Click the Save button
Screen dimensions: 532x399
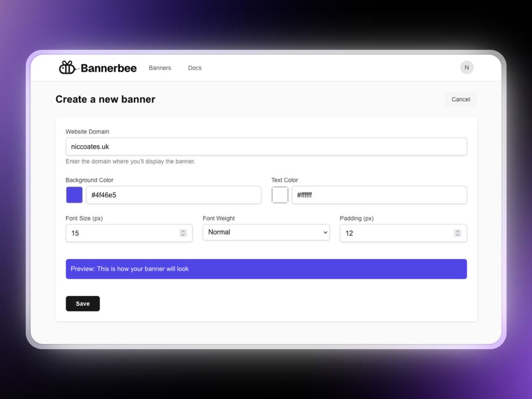click(x=83, y=304)
